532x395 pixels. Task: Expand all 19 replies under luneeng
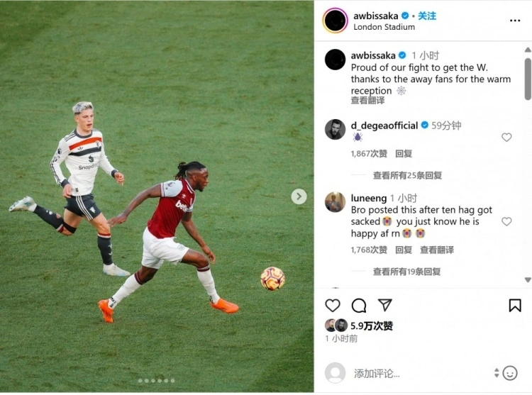[x=407, y=272]
